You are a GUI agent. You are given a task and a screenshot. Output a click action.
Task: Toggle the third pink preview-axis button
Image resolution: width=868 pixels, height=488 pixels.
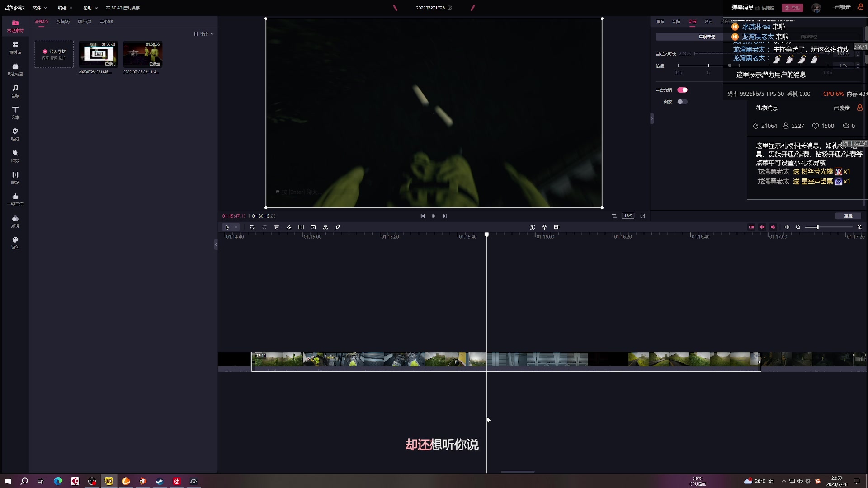tap(773, 227)
